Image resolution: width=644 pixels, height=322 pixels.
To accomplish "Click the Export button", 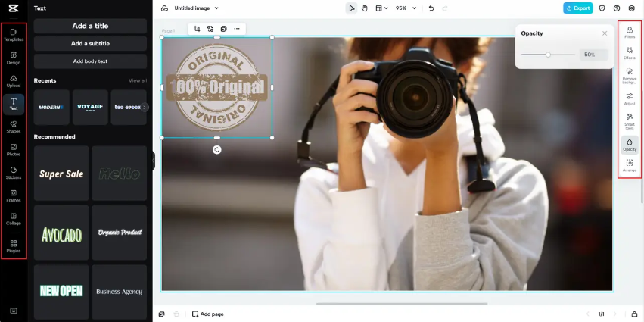I will pos(578,8).
